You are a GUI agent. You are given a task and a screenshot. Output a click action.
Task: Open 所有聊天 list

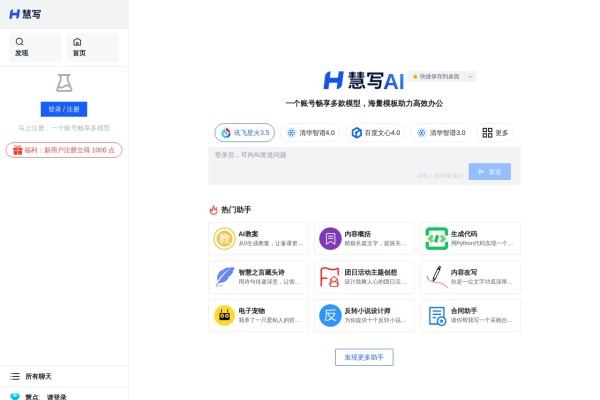point(64,376)
